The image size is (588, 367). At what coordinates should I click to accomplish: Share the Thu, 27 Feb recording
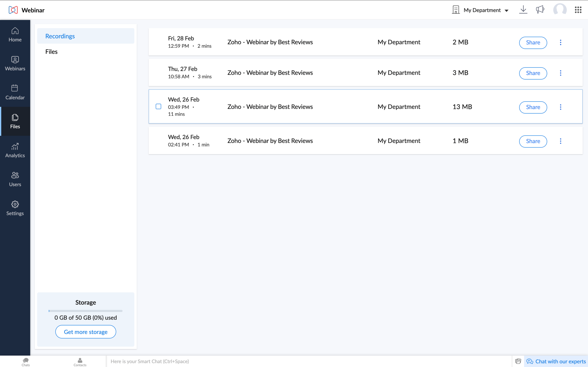(x=533, y=73)
